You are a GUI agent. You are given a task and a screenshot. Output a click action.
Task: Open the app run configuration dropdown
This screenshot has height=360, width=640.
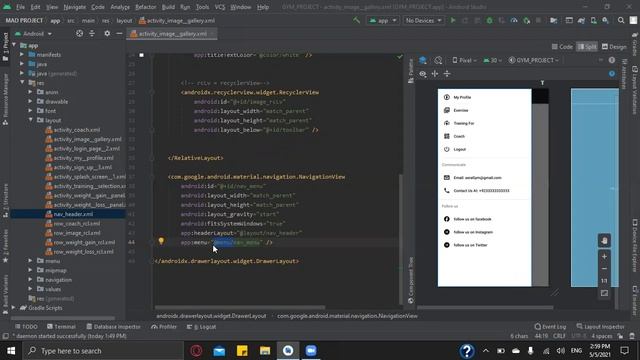(x=382, y=20)
